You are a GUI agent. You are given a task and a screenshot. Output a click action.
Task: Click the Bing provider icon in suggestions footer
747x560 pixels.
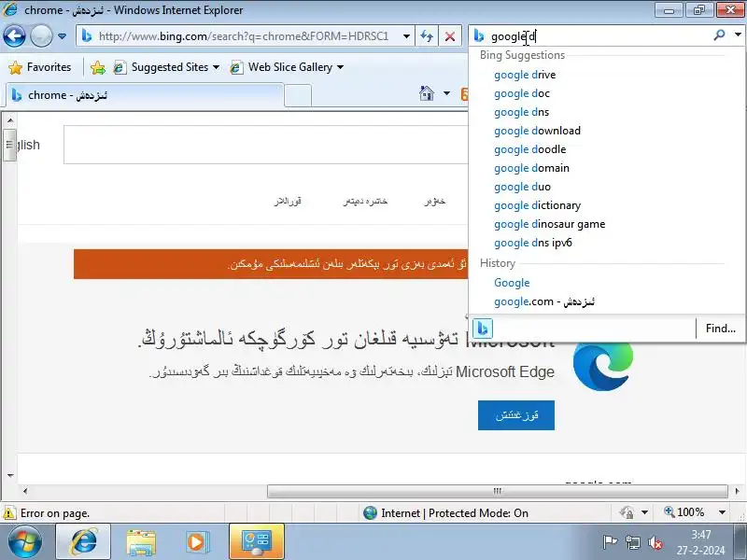pyautogui.click(x=482, y=329)
